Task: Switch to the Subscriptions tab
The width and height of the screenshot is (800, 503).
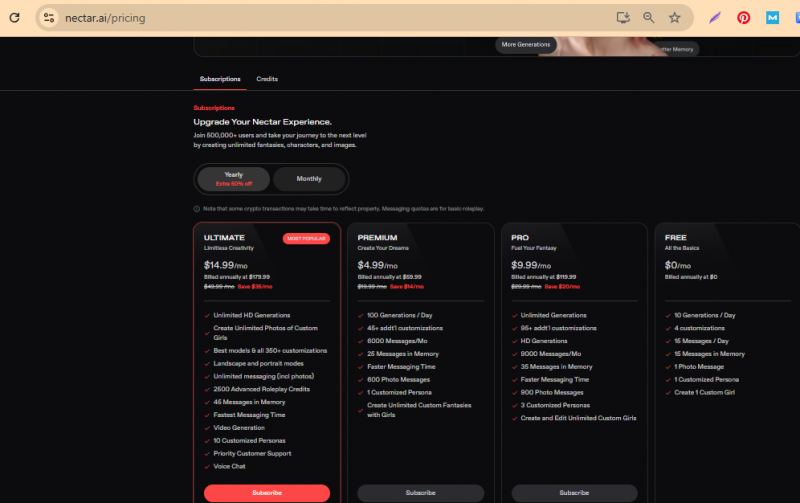Action: [x=220, y=79]
